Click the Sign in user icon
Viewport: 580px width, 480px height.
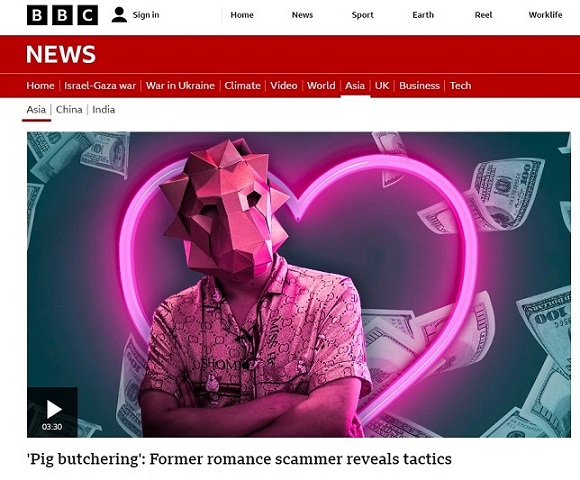pos(119,15)
